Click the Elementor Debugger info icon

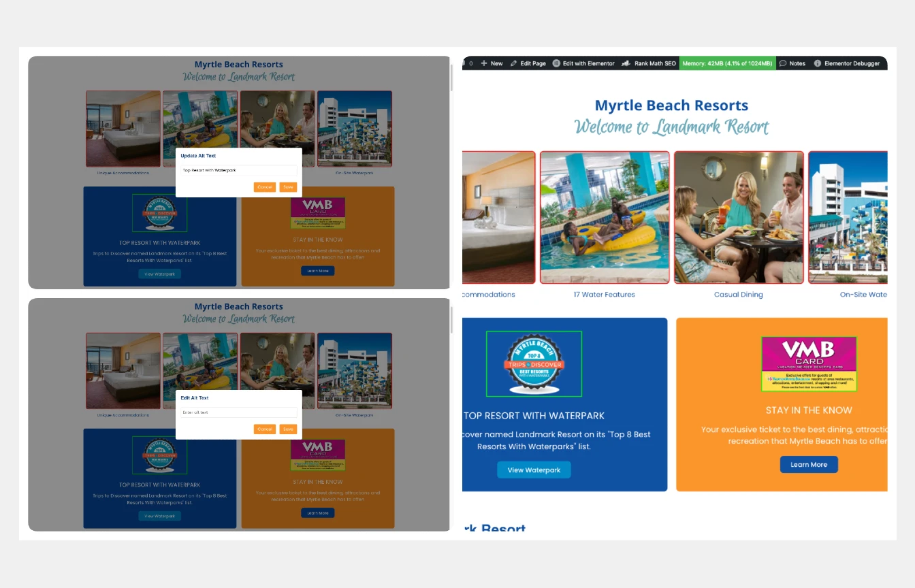[x=818, y=63]
